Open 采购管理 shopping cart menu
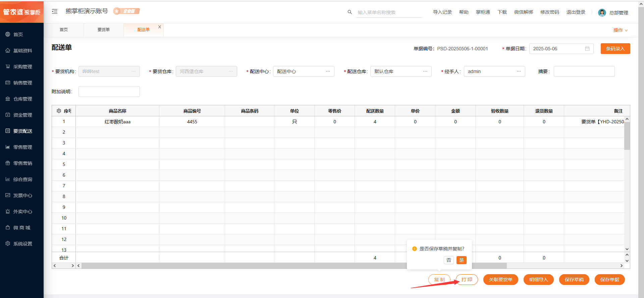This screenshot has width=644, height=298. (22, 67)
